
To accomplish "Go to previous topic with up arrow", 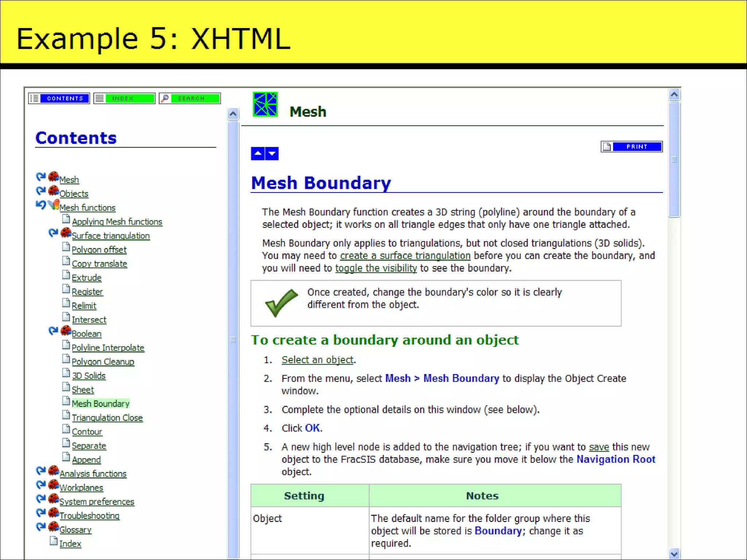I will [x=258, y=153].
